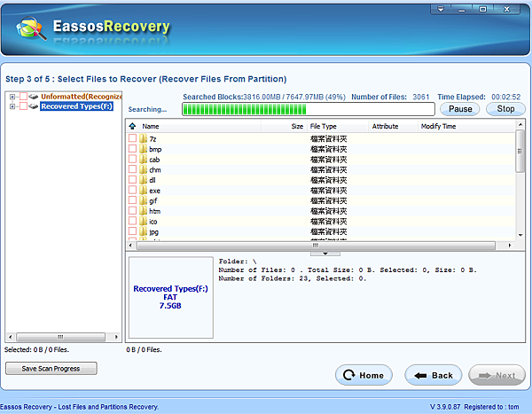
Task: Click the file list horizontal scrollbar thumb
Action: click(x=316, y=246)
